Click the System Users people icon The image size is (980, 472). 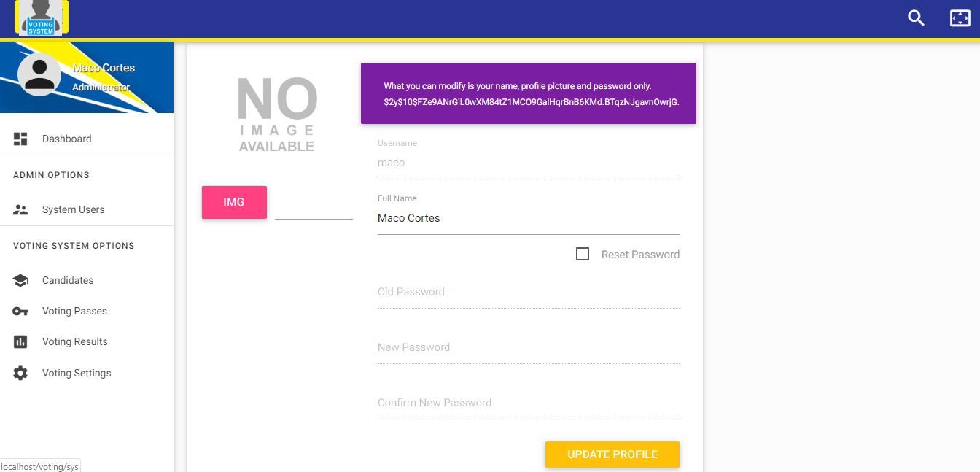(x=20, y=209)
